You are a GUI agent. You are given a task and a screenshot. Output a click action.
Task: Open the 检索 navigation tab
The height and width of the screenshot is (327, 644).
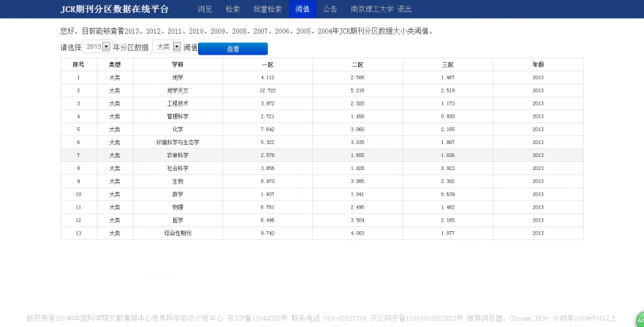click(233, 9)
